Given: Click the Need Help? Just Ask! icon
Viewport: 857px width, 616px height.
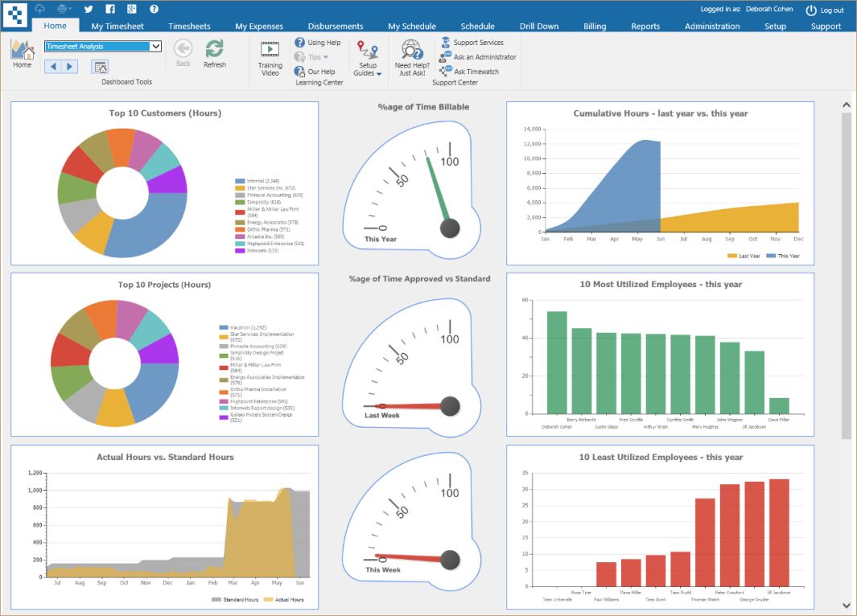Looking at the screenshot, I should tap(412, 50).
